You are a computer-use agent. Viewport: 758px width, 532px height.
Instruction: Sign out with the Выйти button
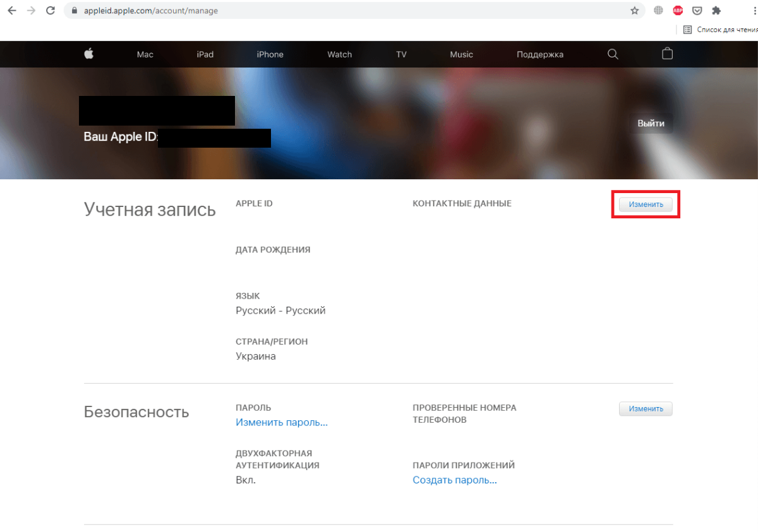tap(651, 124)
